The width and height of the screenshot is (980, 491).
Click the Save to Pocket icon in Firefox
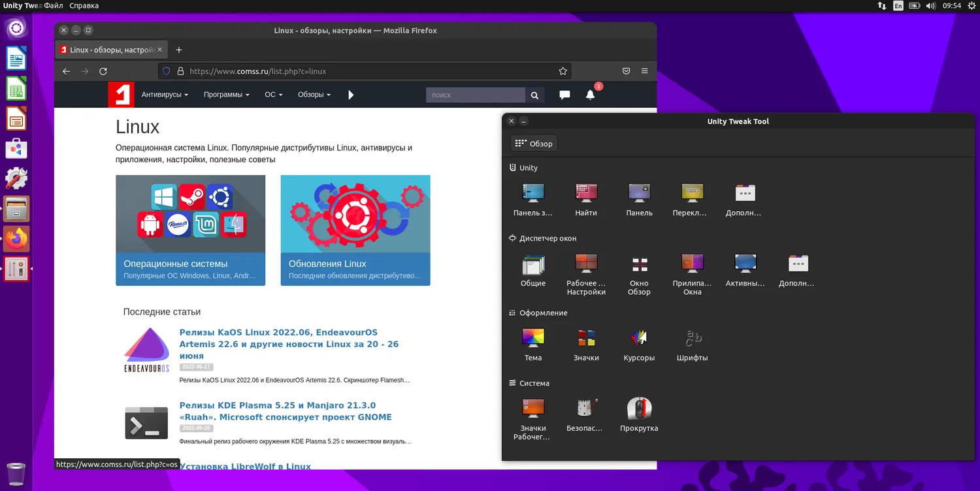point(626,71)
